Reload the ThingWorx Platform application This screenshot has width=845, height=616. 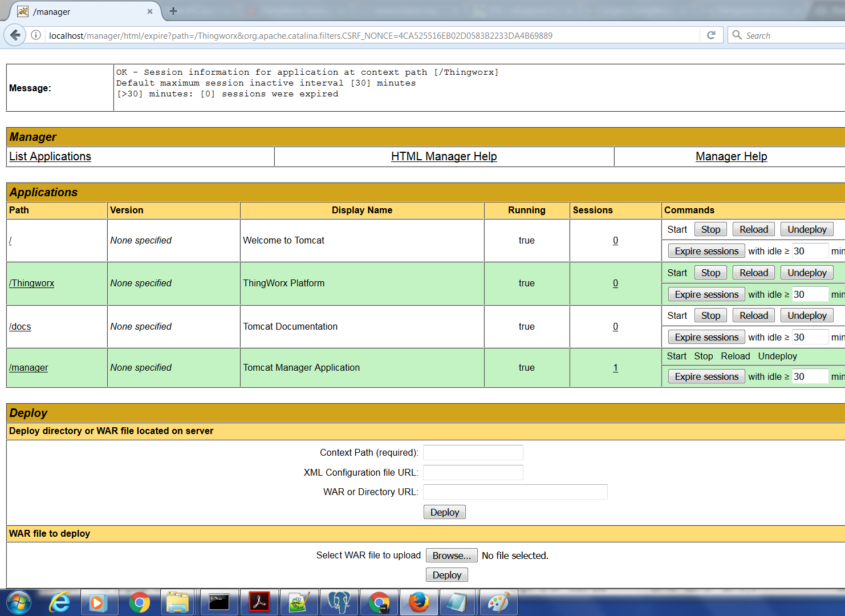click(754, 273)
